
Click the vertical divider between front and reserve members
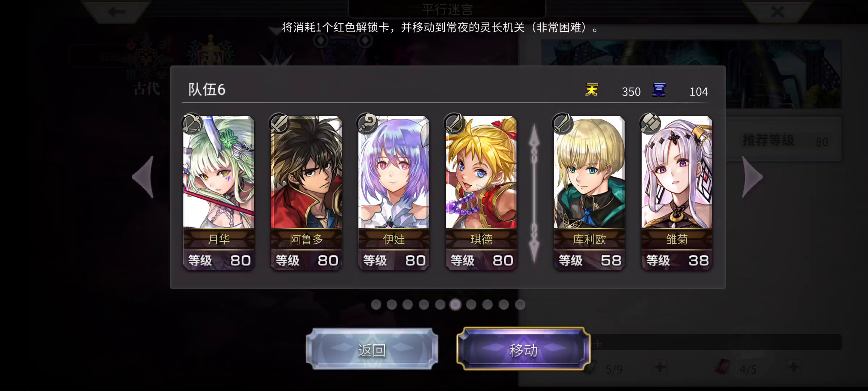(x=534, y=193)
